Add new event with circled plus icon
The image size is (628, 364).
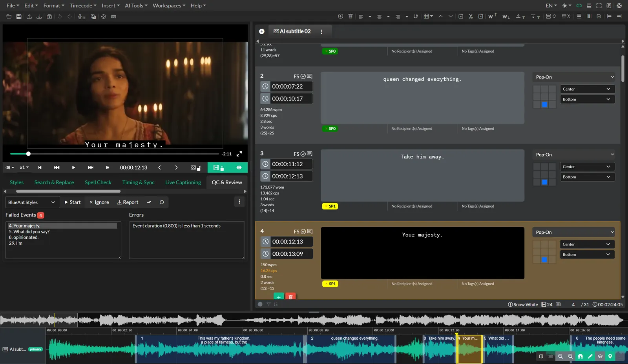point(340,16)
